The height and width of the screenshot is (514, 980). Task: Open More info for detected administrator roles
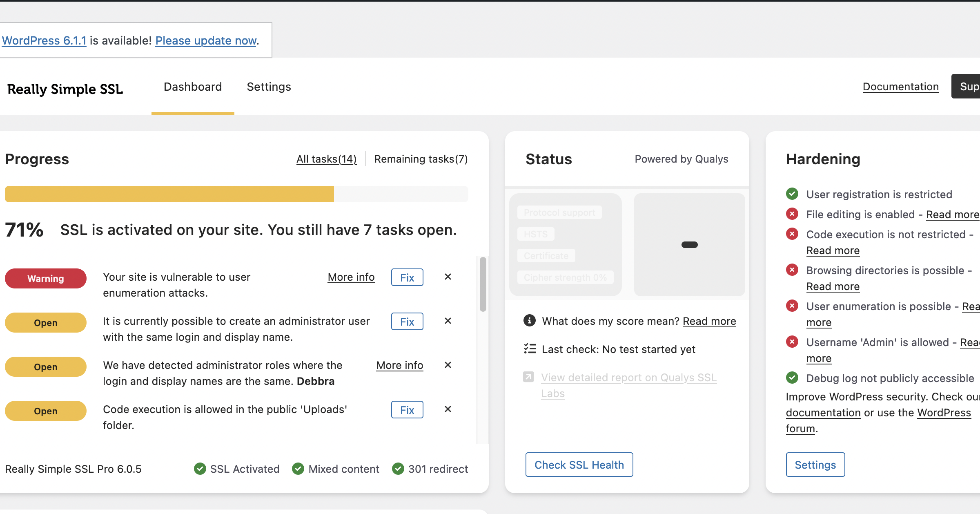point(400,365)
